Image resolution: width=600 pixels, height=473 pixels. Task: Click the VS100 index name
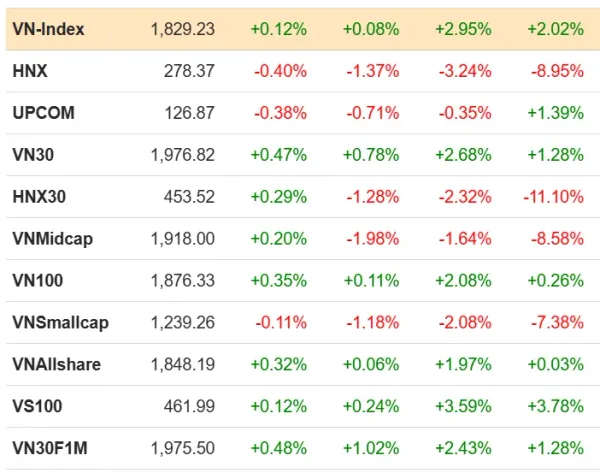click(x=37, y=406)
